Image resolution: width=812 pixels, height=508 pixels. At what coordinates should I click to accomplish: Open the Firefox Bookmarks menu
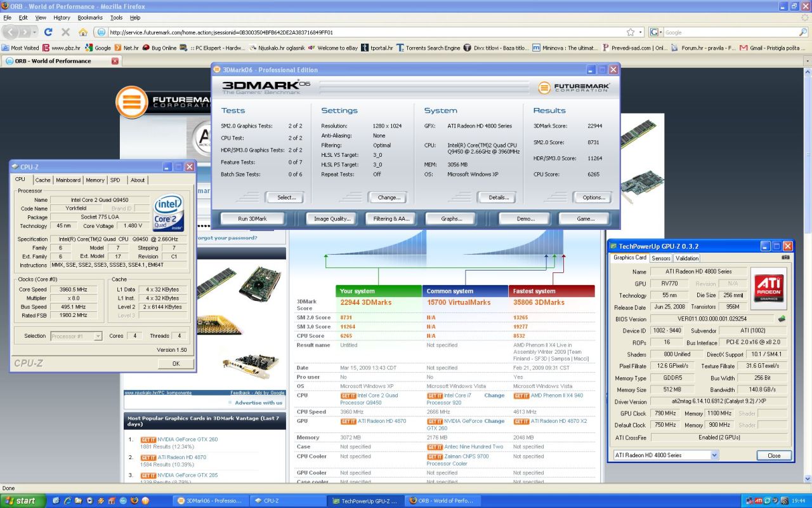(90, 18)
